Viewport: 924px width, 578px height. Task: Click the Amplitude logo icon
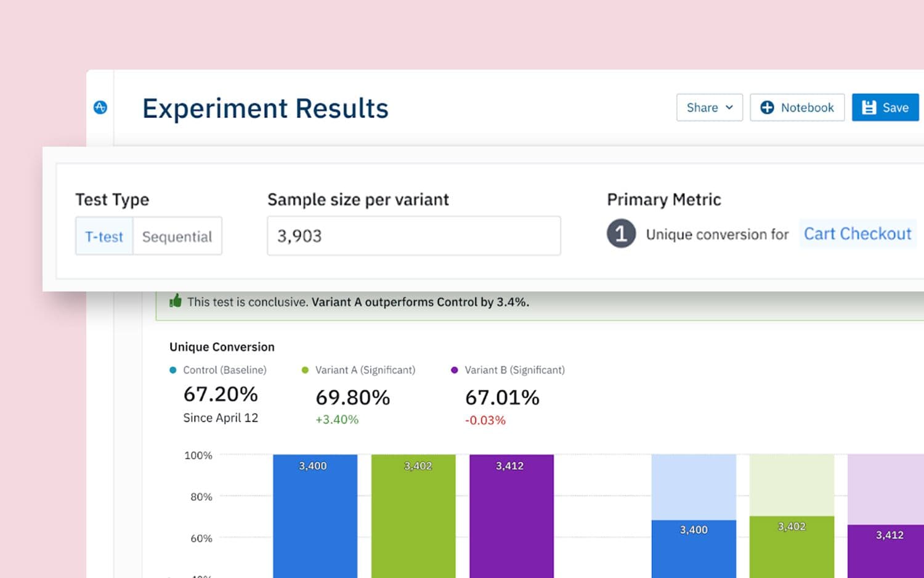coord(100,107)
